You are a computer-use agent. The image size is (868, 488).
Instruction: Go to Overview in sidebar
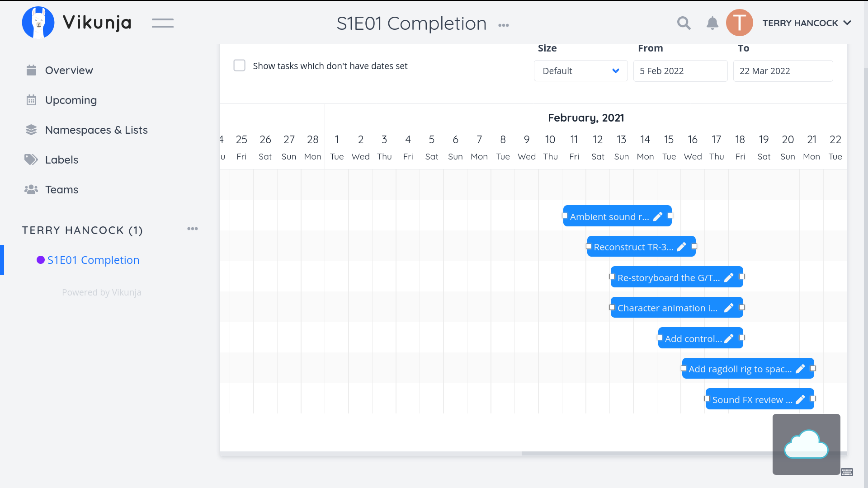click(69, 70)
